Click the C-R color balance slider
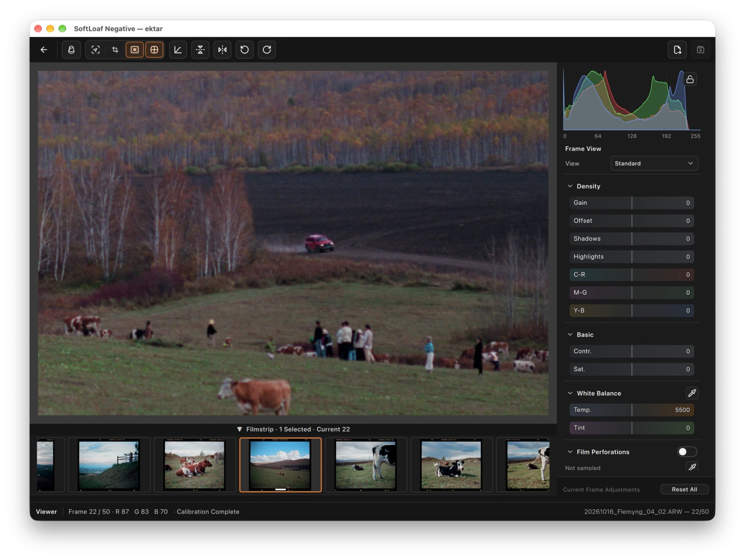 coord(632,275)
